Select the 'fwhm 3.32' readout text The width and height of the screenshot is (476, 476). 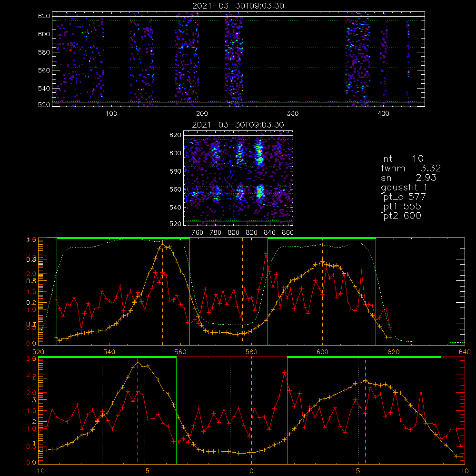411,168
